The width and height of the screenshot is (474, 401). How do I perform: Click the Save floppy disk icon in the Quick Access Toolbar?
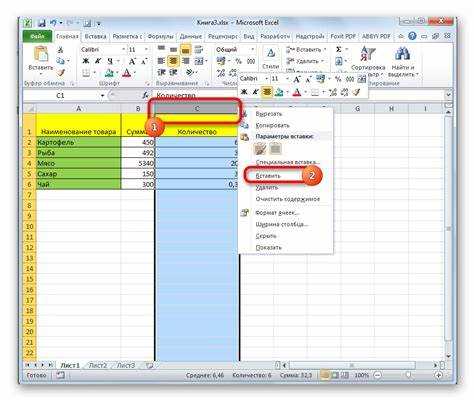tap(42, 24)
